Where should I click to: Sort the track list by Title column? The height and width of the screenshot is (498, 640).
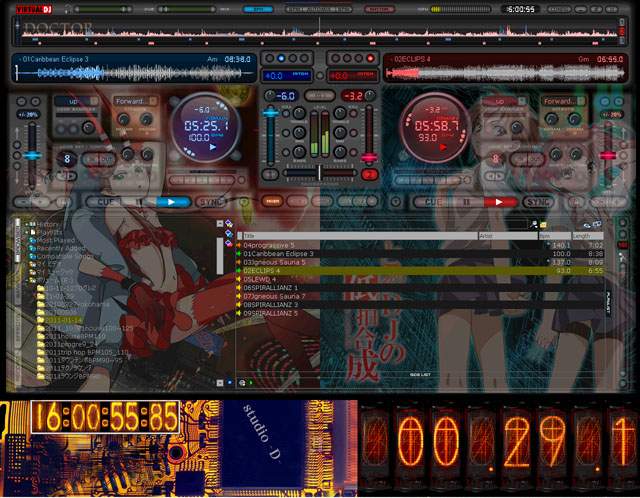[x=360, y=236]
